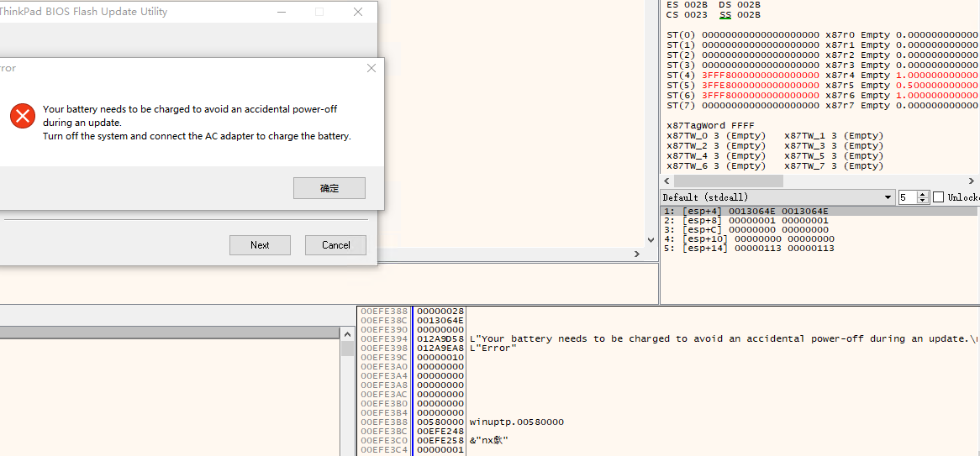Click the right scroll arrow below the disassembly
Screen dimensions: 980x456
click(x=637, y=254)
